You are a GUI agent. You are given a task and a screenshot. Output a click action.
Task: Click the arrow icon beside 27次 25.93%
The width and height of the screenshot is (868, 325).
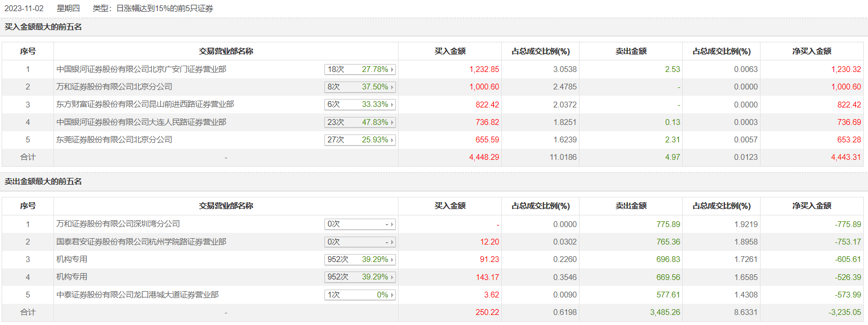pos(392,140)
